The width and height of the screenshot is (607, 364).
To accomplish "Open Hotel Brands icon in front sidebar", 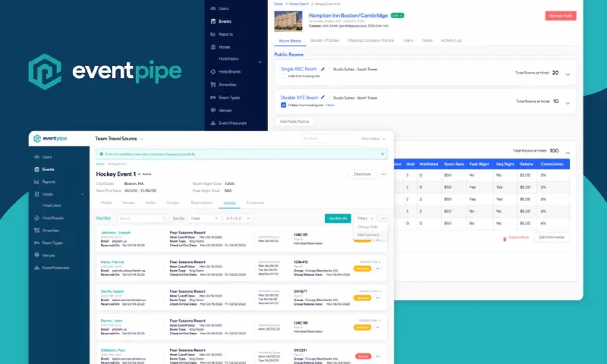I will pyautogui.click(x=36, y=218).
